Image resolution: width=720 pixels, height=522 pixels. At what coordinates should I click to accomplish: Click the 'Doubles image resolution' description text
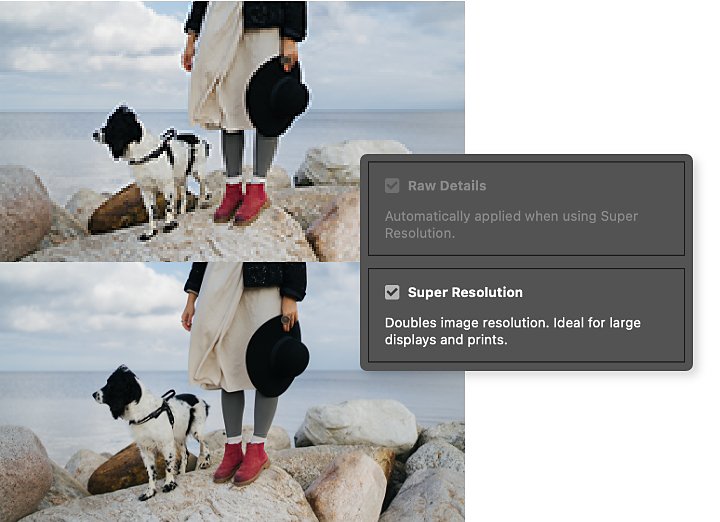(x=512, y=331)
